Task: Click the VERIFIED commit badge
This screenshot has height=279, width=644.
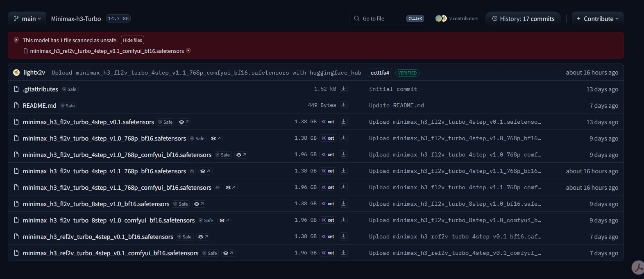Action: 407,73
